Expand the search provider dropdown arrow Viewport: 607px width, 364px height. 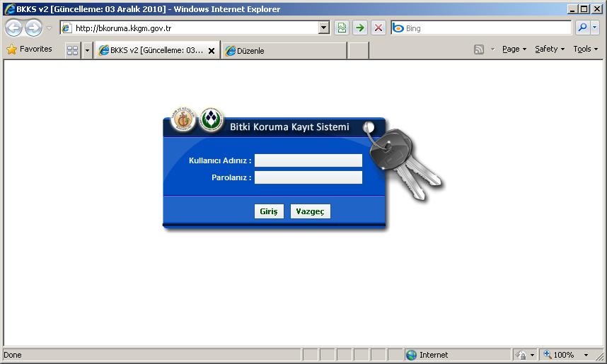click(x=594, y=28)
